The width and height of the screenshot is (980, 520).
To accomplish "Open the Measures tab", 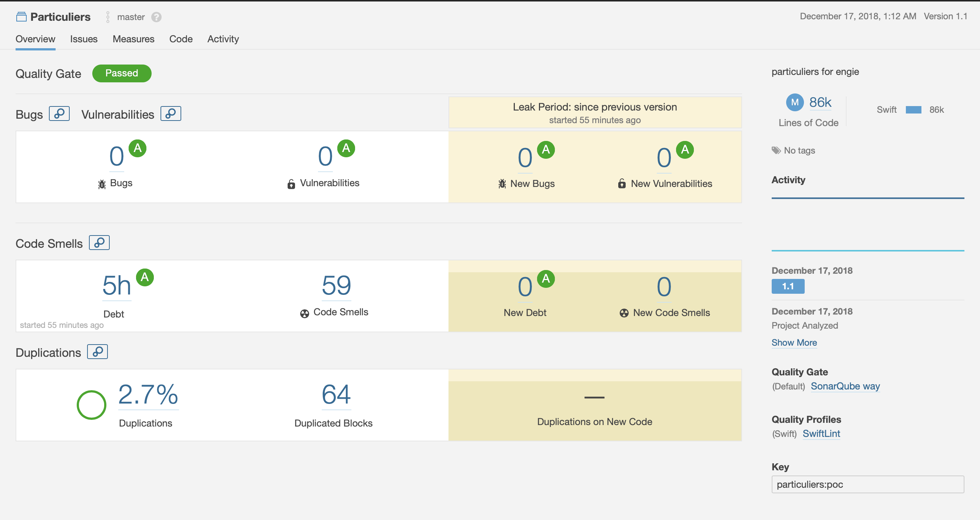I will 133,39.
